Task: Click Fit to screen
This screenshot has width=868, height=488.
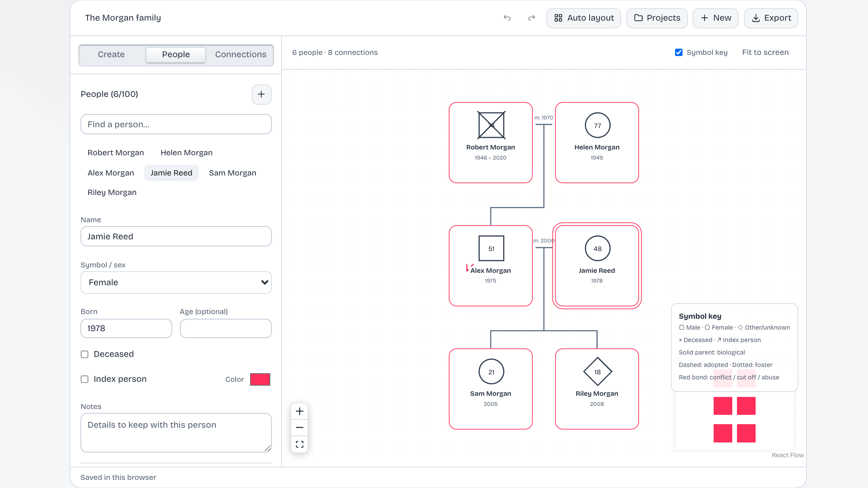Action: point(765,53)
